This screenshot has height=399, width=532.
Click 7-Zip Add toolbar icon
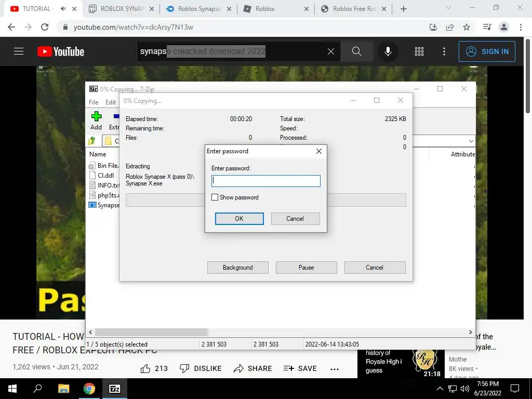pyautogui.click(x=96, y=121)
